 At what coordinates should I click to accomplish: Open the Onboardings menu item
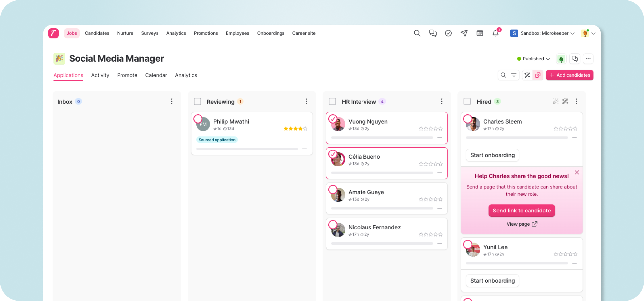click(x=271, y=33)
